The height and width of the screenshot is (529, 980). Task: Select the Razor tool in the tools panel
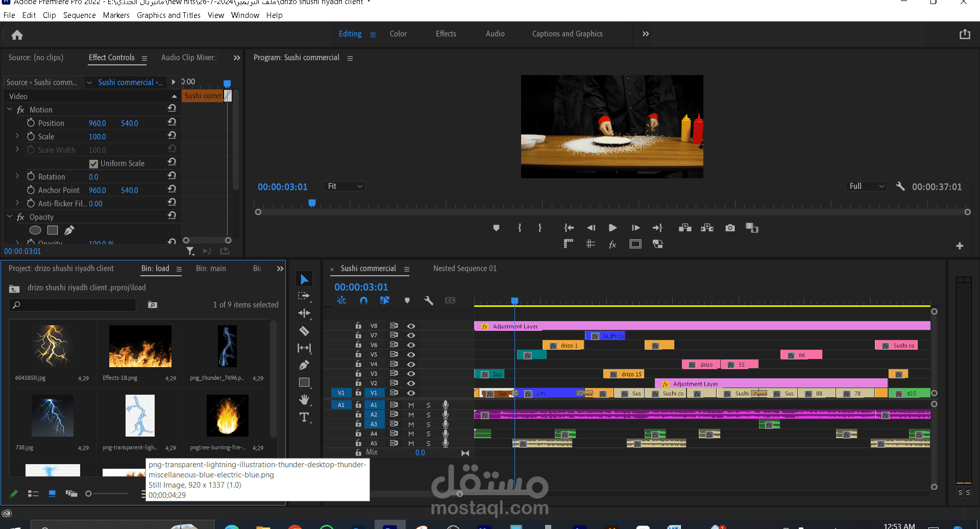pos(304,331)
